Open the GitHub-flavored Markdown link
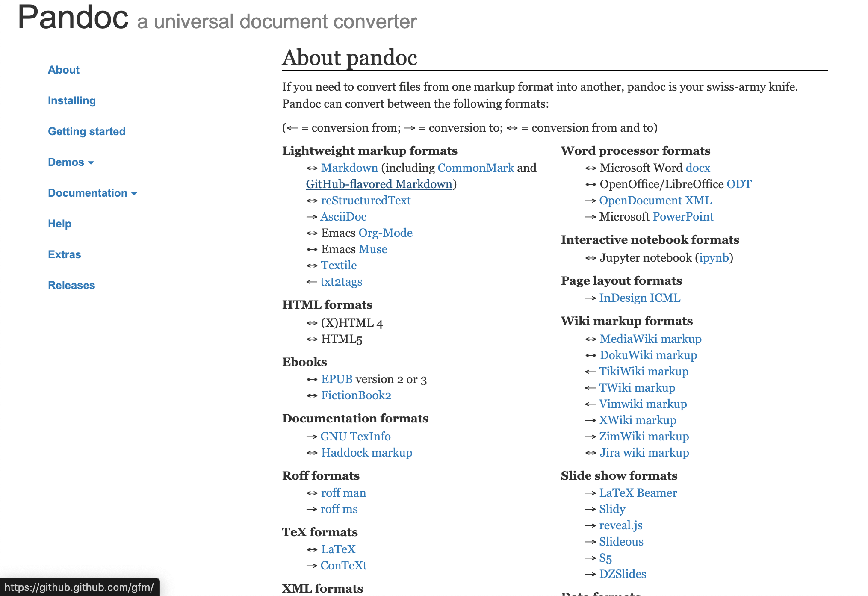The height and width of the screenshot is (596, 868). coord(379,184)
